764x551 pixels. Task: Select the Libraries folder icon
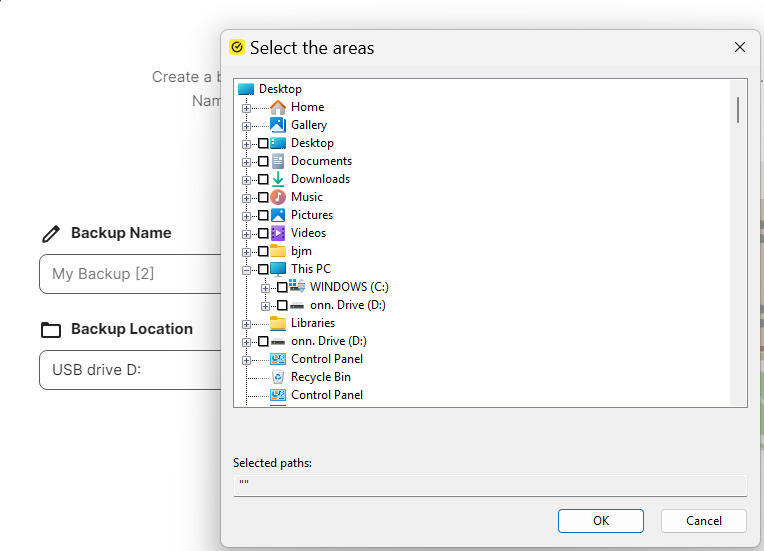click(x=278, y=323)
